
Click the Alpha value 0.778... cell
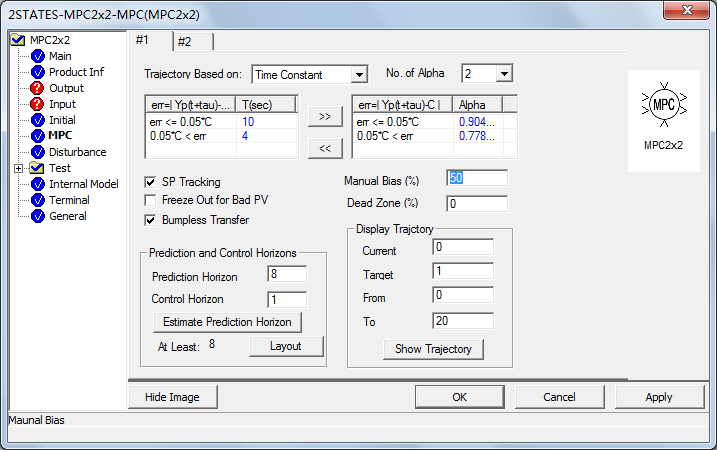pyautogui.click(x=478, y=136)
